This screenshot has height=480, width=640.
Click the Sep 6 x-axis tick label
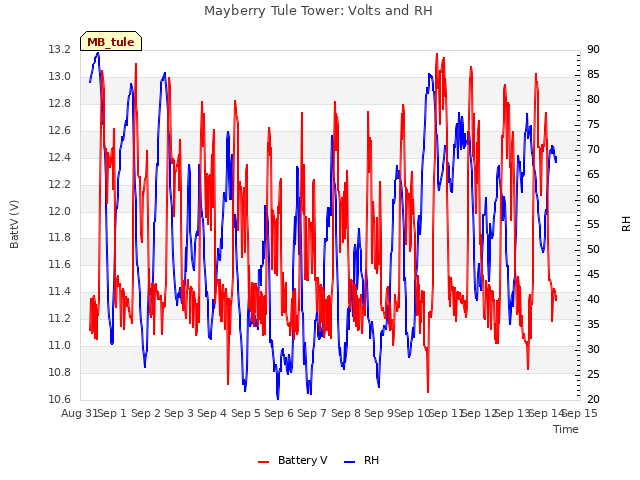(279, 413)
